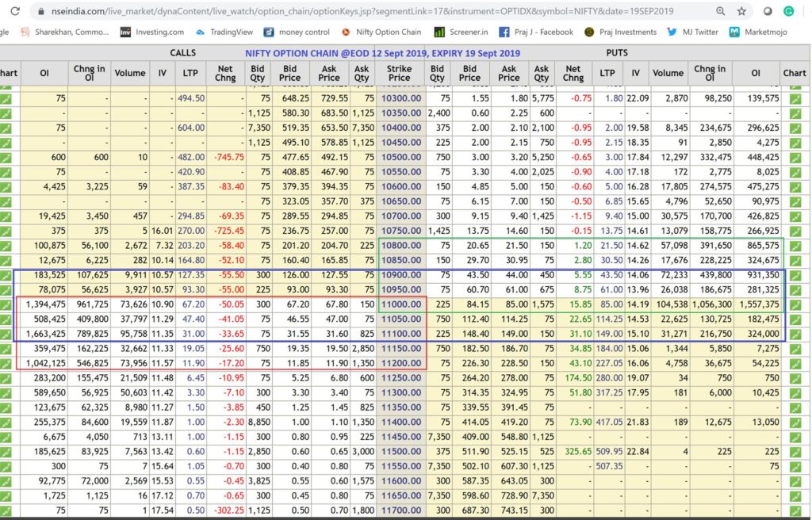Open the Screener.in bookmark
The image size is (812, 520).
461,32
